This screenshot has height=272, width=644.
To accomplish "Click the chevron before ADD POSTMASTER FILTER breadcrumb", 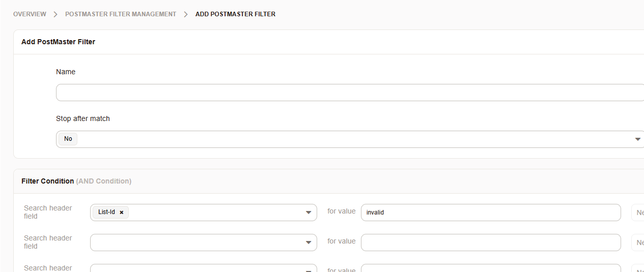I will tap(186, 14).
